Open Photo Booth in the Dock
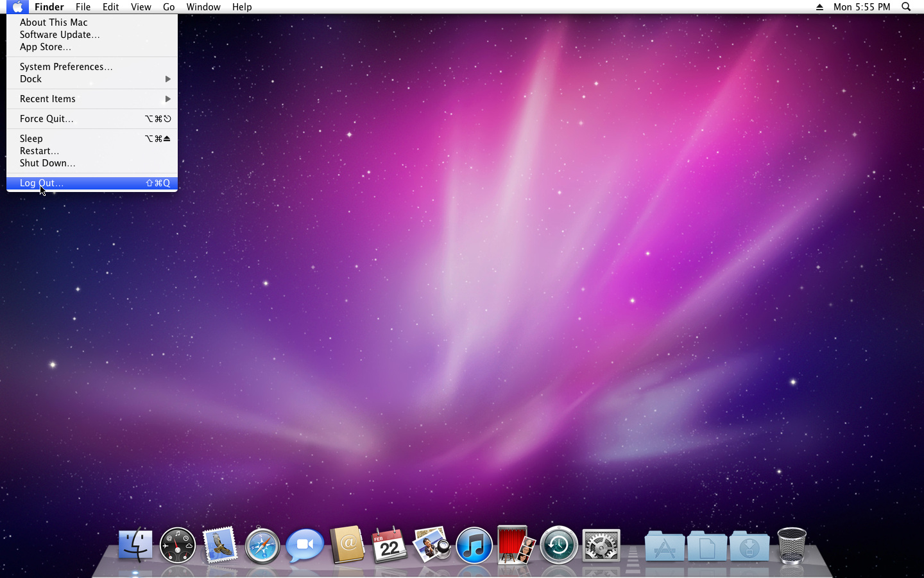This screenshot has height=578, width=924. [x=517, y=545]
